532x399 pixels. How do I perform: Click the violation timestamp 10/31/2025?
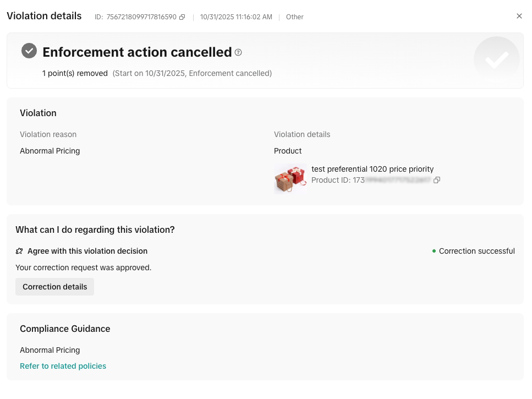pos(236,17)
